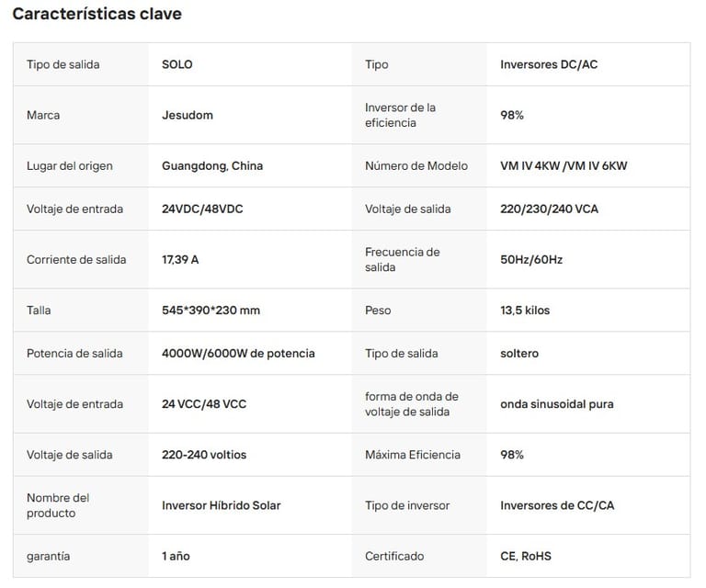
Task: Select the "Jesudom" brand value
Action: 188,115
